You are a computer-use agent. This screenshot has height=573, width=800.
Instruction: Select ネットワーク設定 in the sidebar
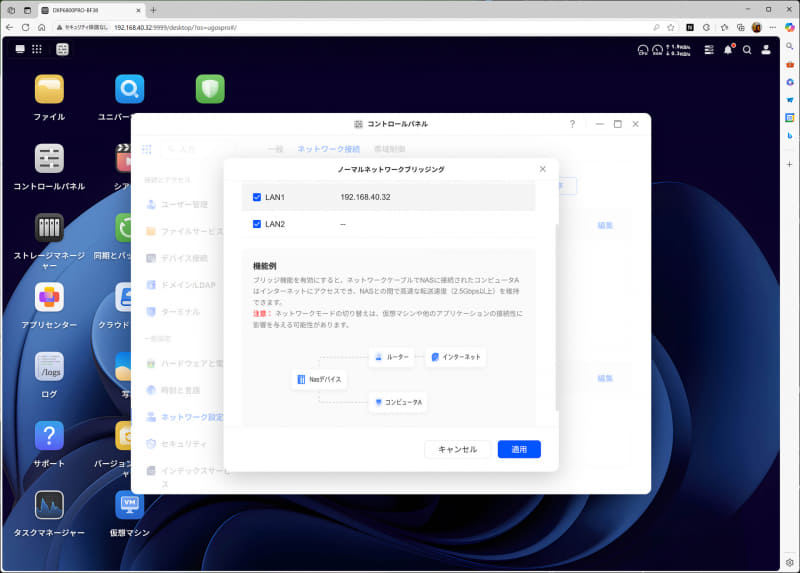click(185, 417)
